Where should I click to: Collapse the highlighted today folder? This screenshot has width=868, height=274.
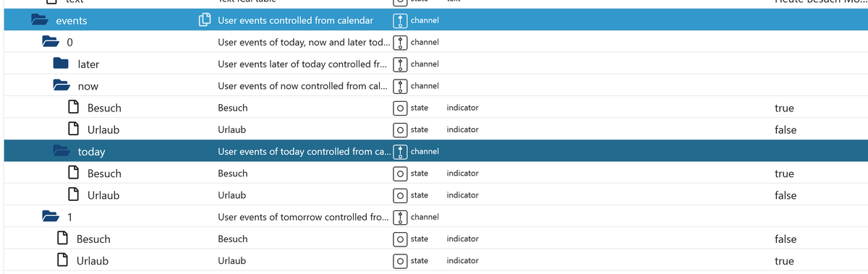tap(62, 152)
